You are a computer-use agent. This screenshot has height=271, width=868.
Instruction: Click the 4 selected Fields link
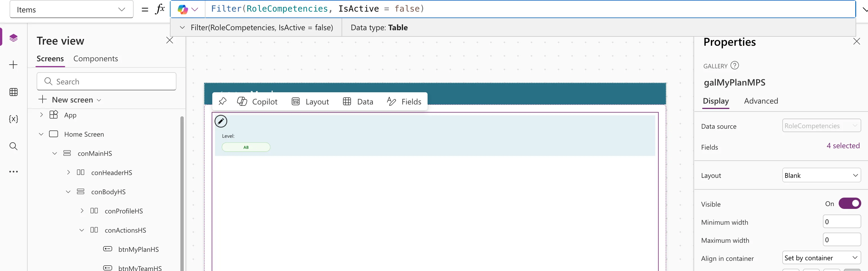(843, 146)
